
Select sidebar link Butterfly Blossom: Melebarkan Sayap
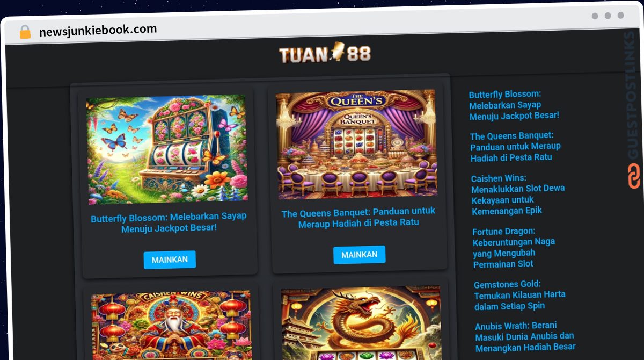(x=514, y=105)
